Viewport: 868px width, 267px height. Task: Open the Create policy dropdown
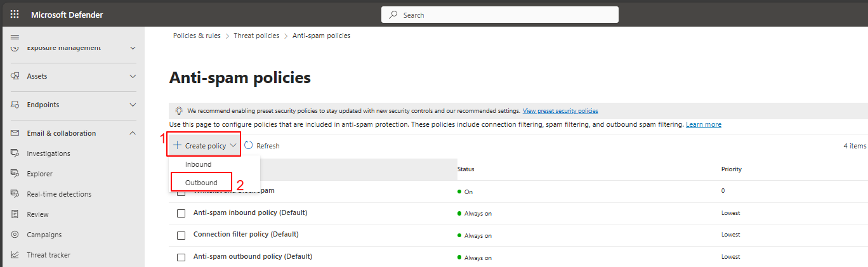(x=204, y=146)
